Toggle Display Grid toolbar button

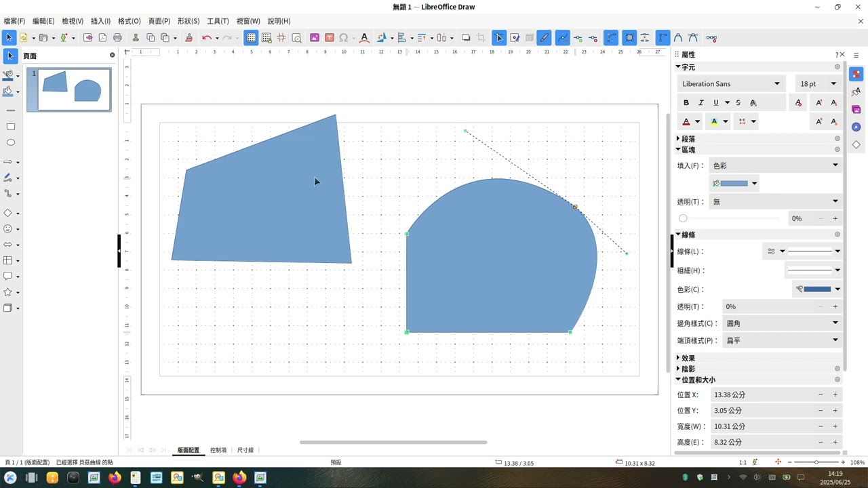tap(252, 38)
